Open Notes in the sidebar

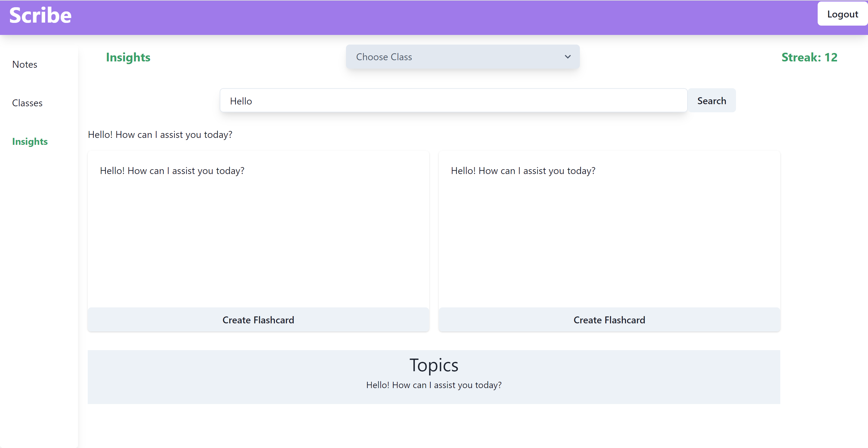(x=25, y=64)
